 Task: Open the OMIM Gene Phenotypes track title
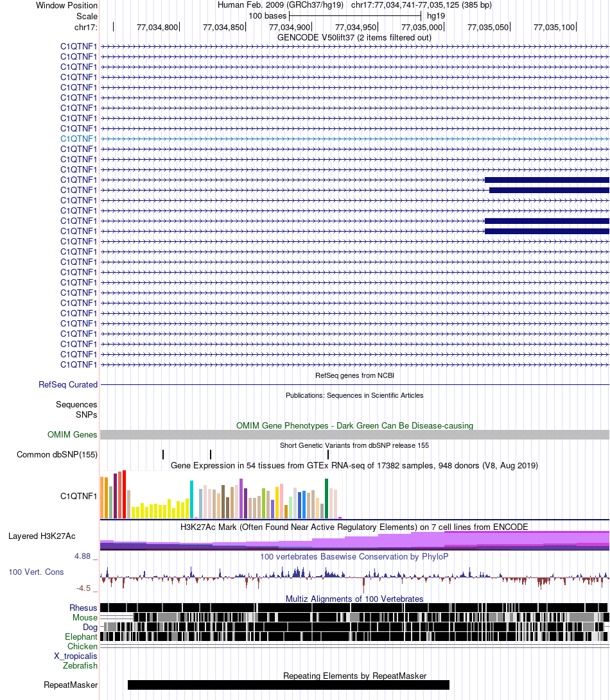(354, 425)
